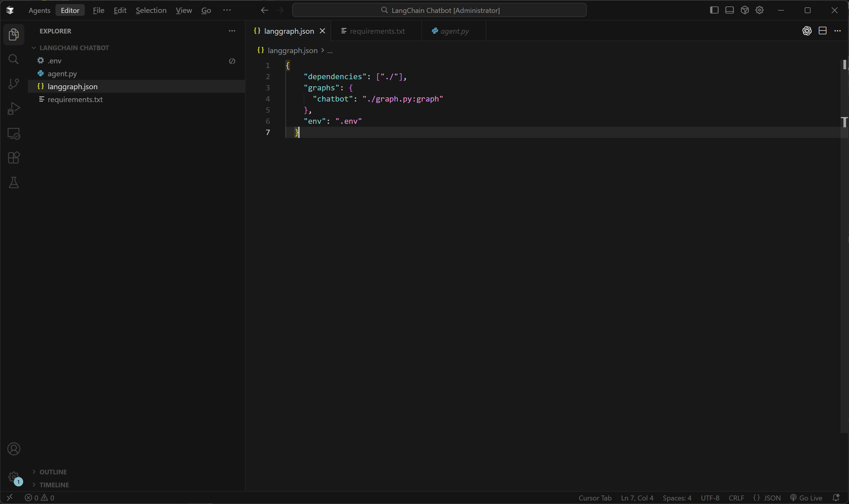This screenshot has width=849, height=504.
Task: Change JSON language mode in the status bar
Action: coord(767,498)
